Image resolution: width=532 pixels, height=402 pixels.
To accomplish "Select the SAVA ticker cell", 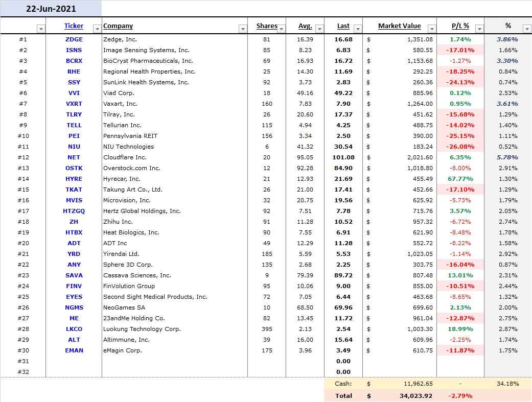I will click(74, 275).
